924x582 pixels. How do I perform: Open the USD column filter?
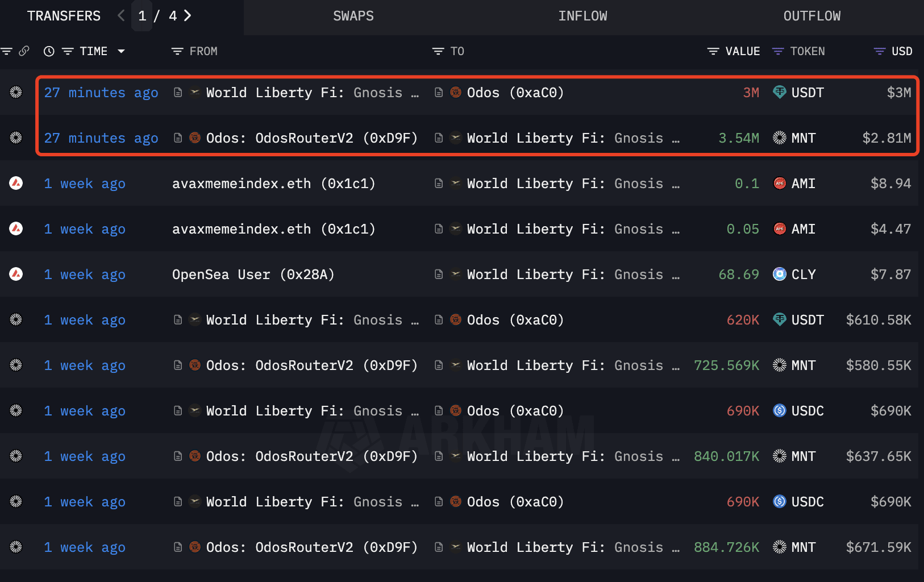(x=880, y=51)
